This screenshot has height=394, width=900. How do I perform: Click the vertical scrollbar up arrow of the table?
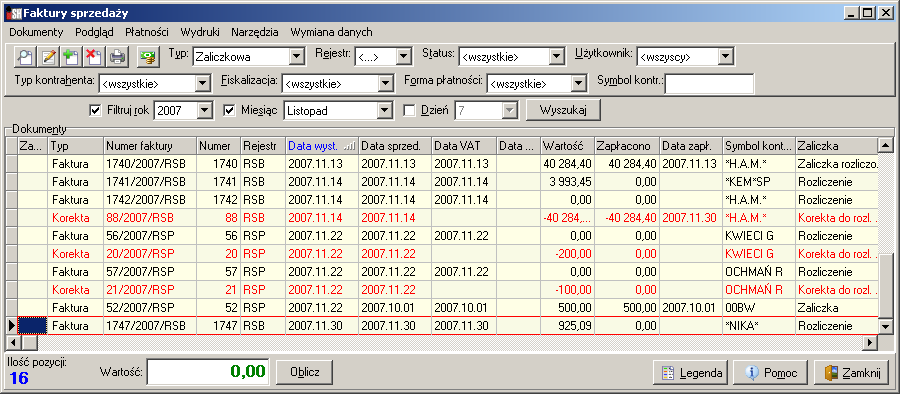[886, 145]
